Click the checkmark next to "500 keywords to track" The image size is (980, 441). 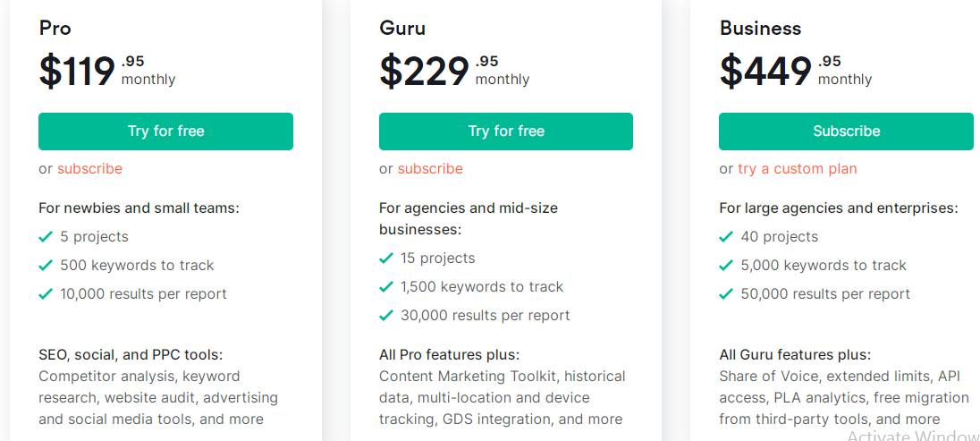(x=46, y=266)
